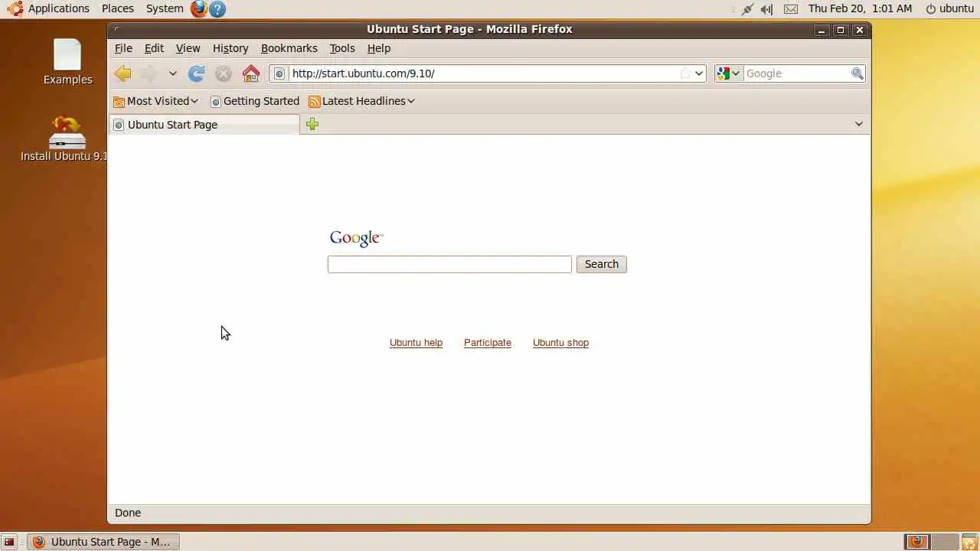This screenshot has width=980, height=551.
Task: Open the Help menu
Action: [379, 48]
